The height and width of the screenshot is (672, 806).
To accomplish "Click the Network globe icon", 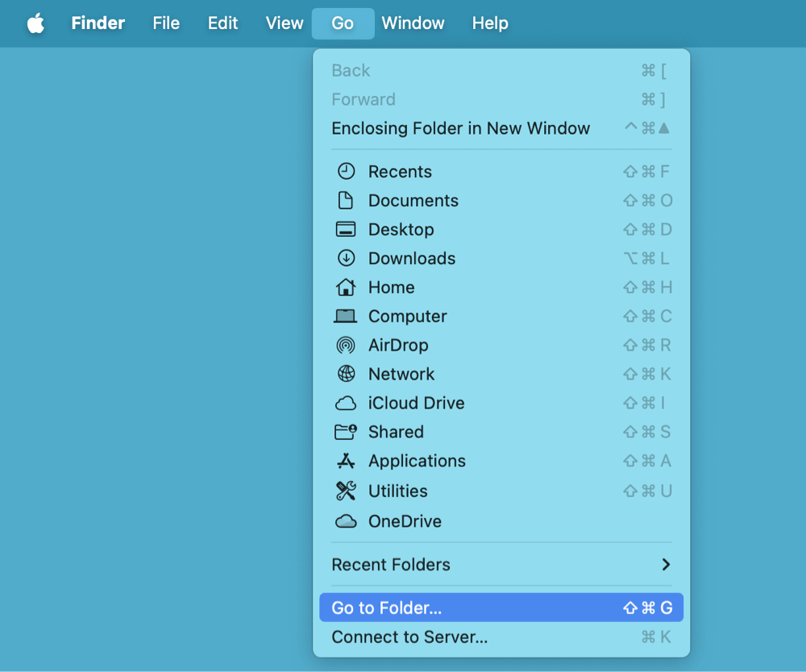I will click(x=346, y=374).
